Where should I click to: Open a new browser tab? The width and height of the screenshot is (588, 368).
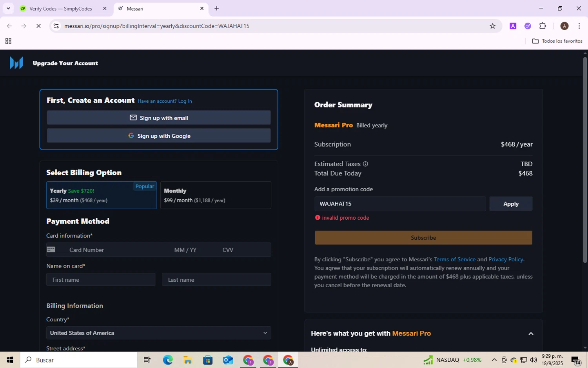(216, 8)
